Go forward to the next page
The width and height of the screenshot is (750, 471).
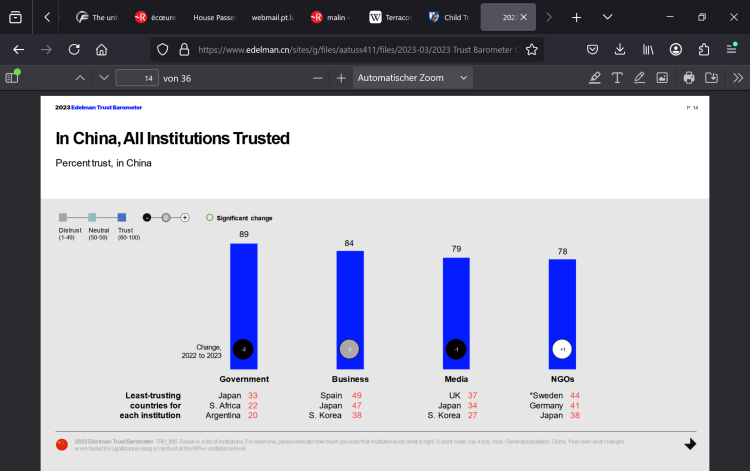(46, 49)
